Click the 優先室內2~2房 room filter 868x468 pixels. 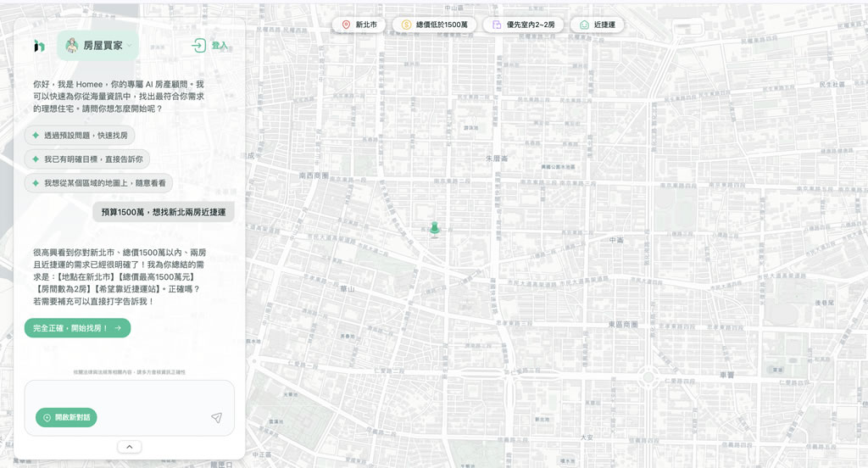(523, 25)
